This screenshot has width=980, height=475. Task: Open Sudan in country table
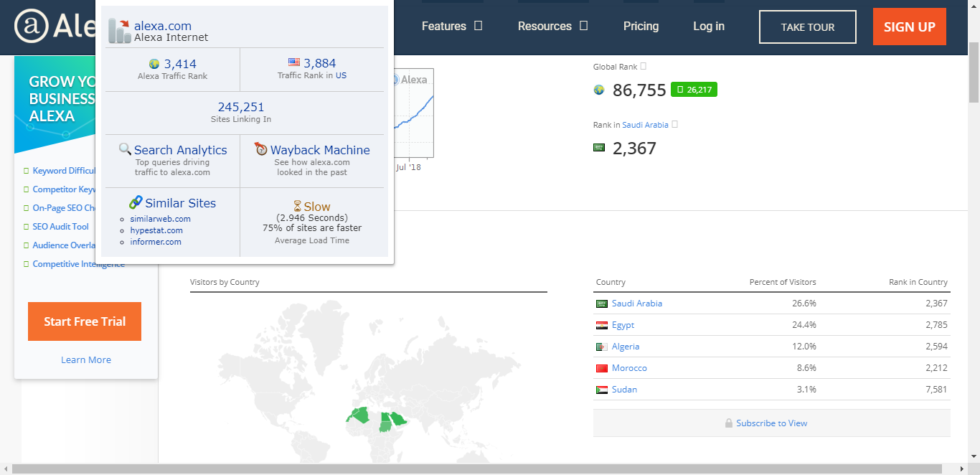624,390
